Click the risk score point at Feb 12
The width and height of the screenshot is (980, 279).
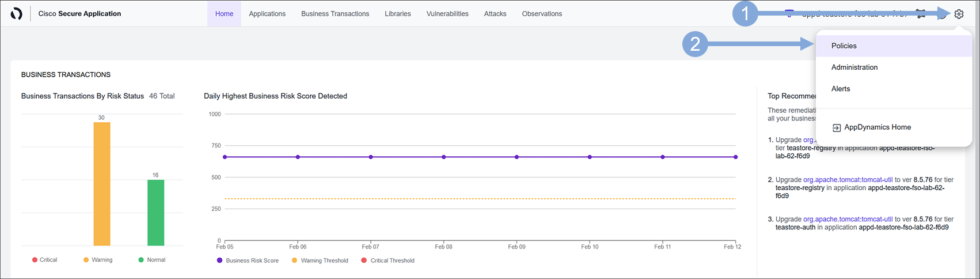(736, 157)
